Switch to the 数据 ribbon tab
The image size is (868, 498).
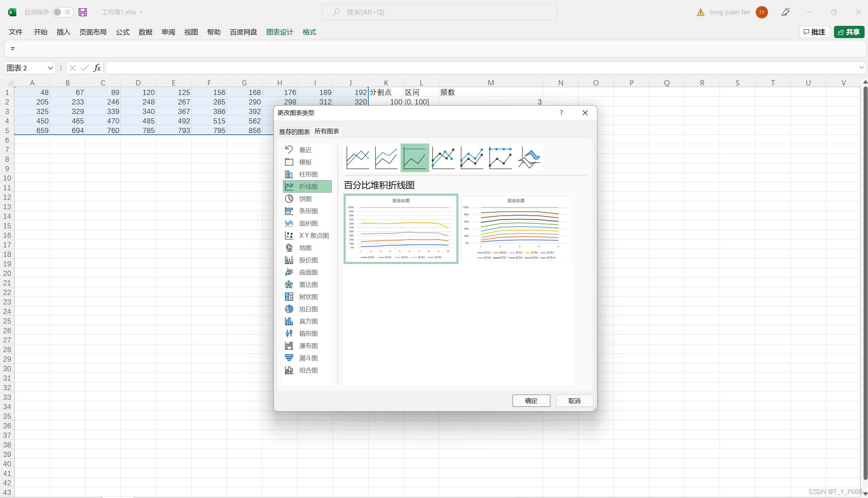[x=145, y=32]
